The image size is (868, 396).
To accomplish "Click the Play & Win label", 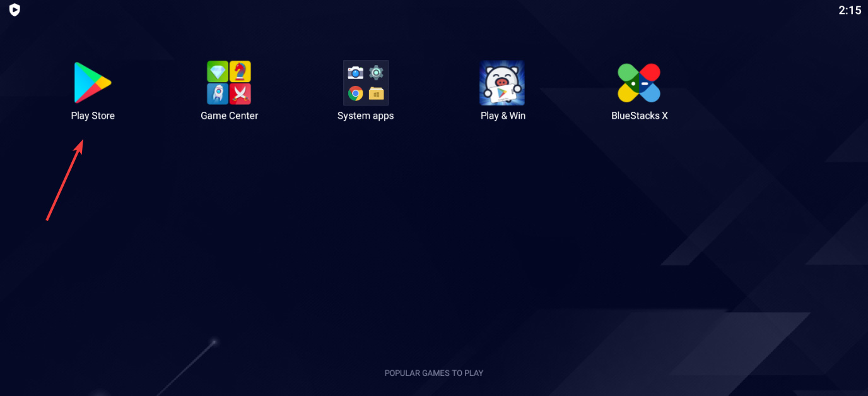I will [x=503, y=116].
